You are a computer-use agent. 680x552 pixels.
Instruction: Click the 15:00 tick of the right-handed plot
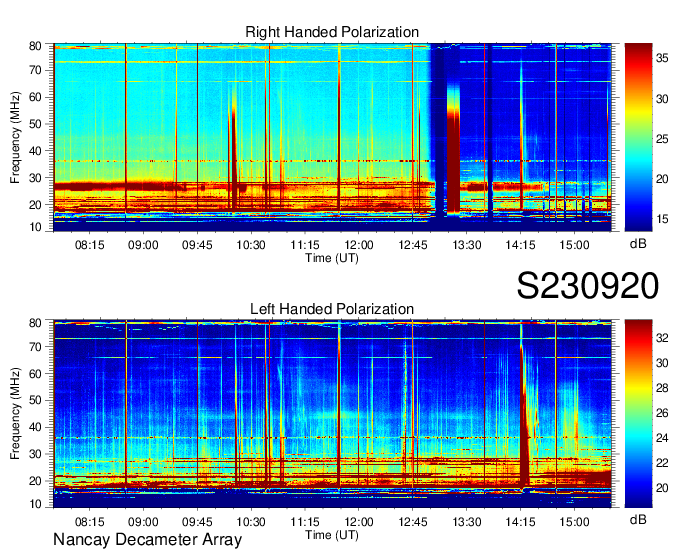click(x=574, y=245)
